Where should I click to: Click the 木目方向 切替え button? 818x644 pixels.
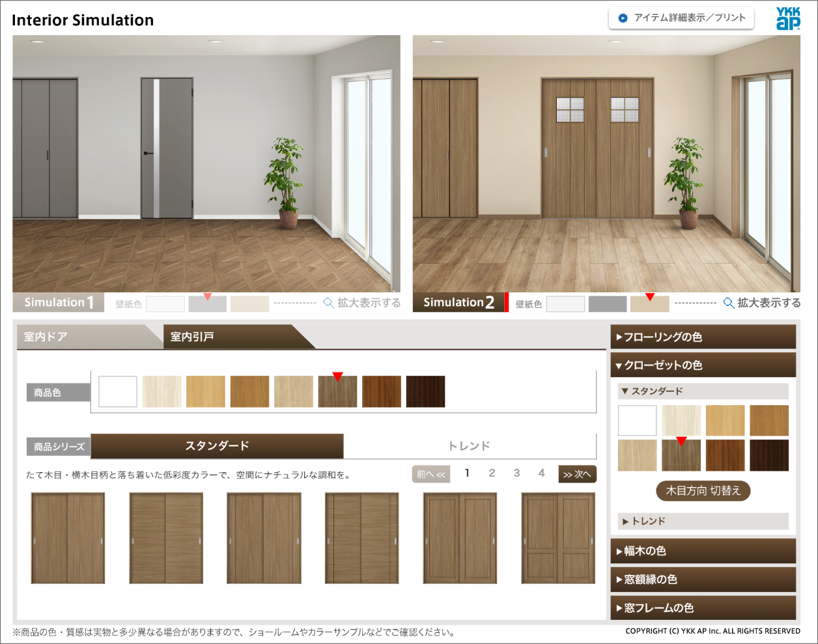703,491
